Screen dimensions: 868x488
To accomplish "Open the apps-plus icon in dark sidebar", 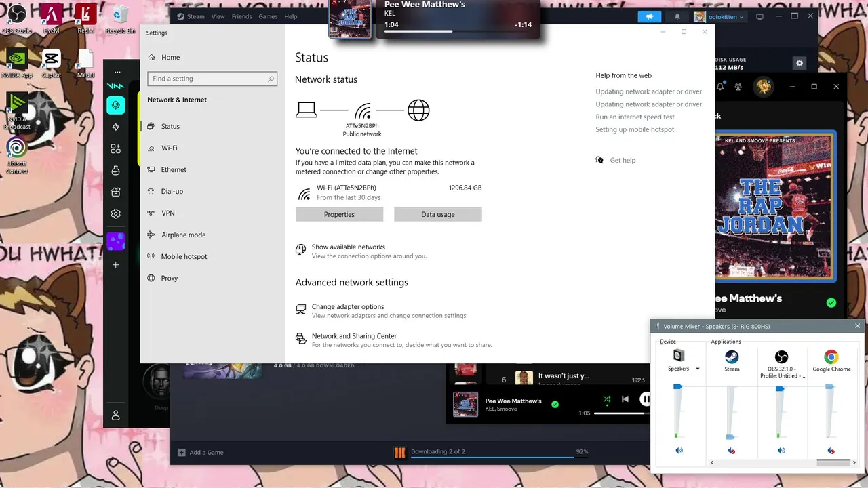I will coord(116,148).
